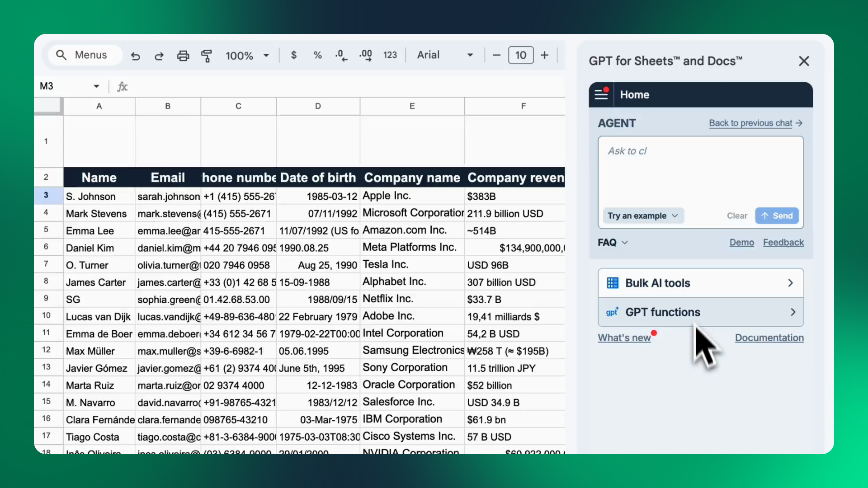Image resolution: width=868 pixels, height=488 pixels.
Task: Click Back to previous chat link
Action: click(755, 123)
